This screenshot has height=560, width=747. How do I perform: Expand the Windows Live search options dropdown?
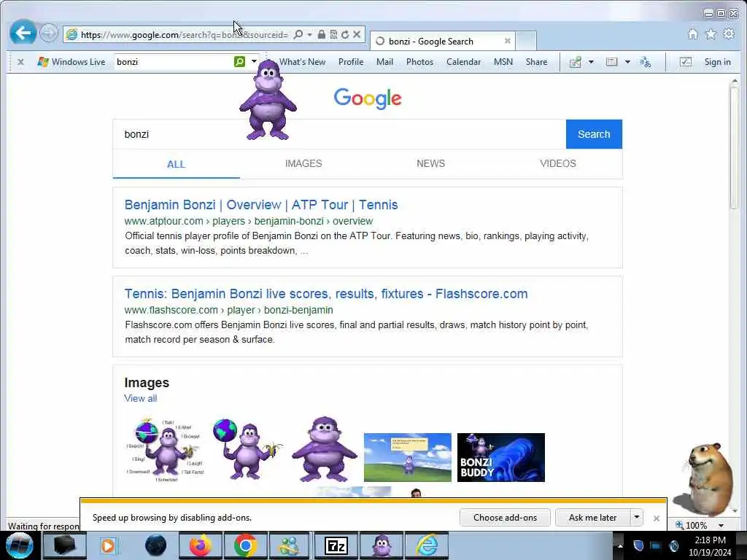click(x=255, y=61)
